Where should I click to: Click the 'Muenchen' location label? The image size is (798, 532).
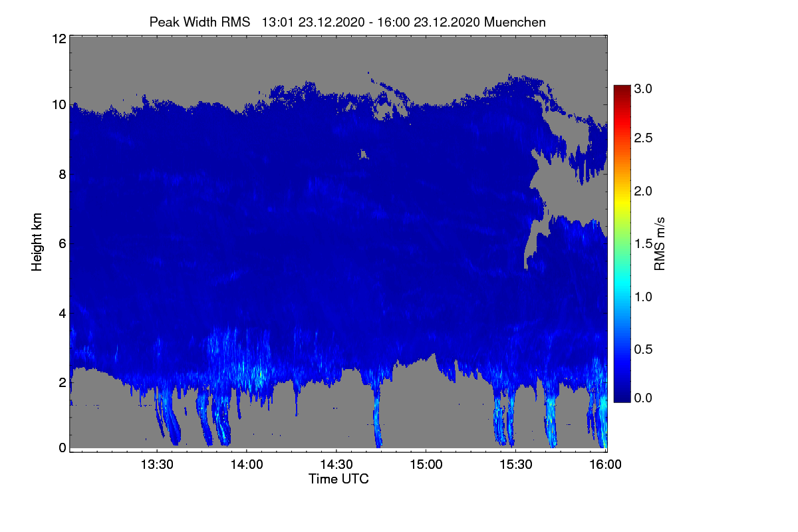coord(515,22)
